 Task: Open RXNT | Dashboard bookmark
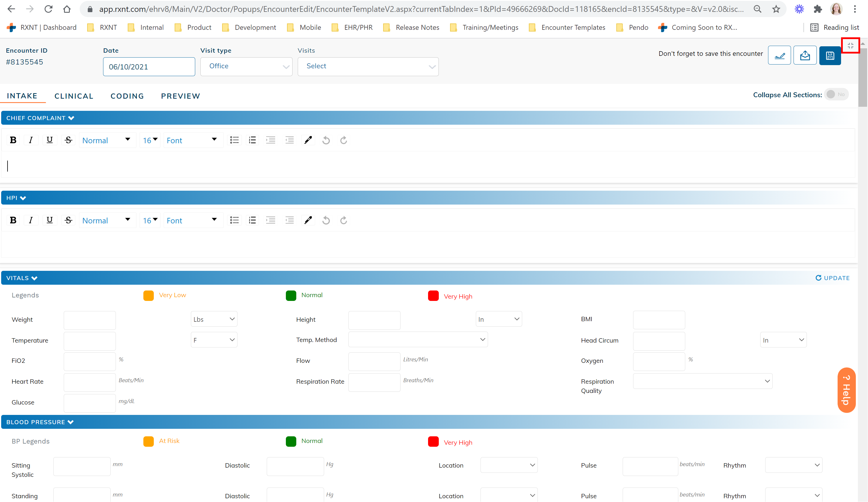(42, 27)
